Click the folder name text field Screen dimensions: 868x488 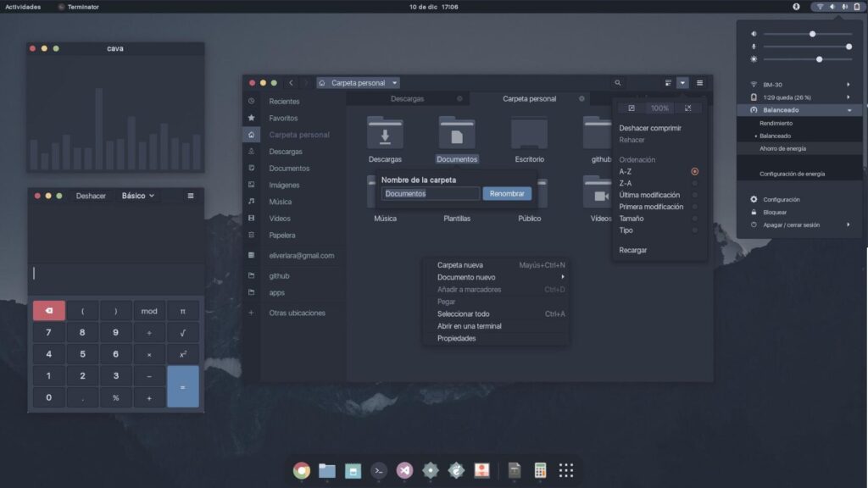point(431,193)
